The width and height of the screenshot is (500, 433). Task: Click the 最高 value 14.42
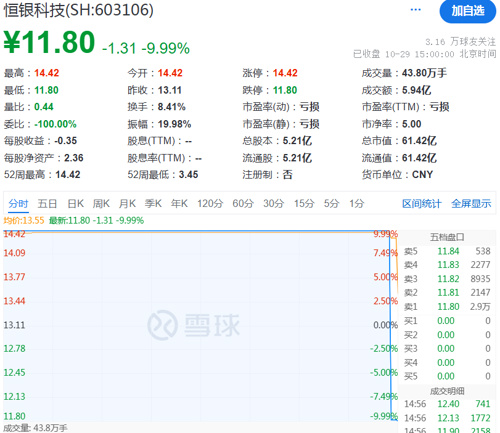point(47,73)
